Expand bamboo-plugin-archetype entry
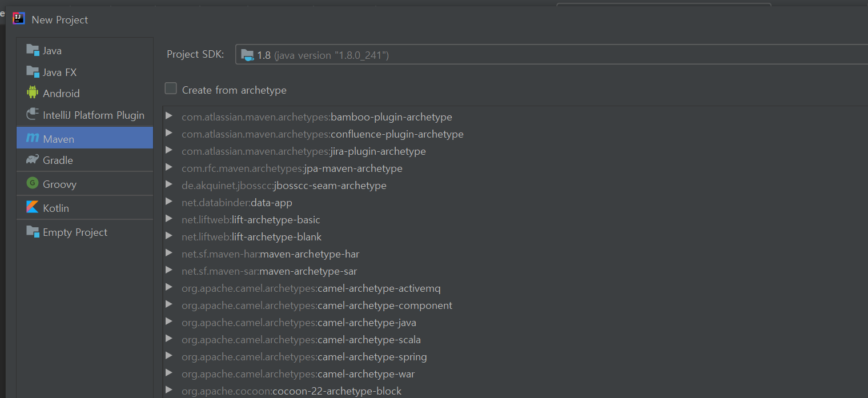Viewport: 868px width, 398px height. coord(168,116)
